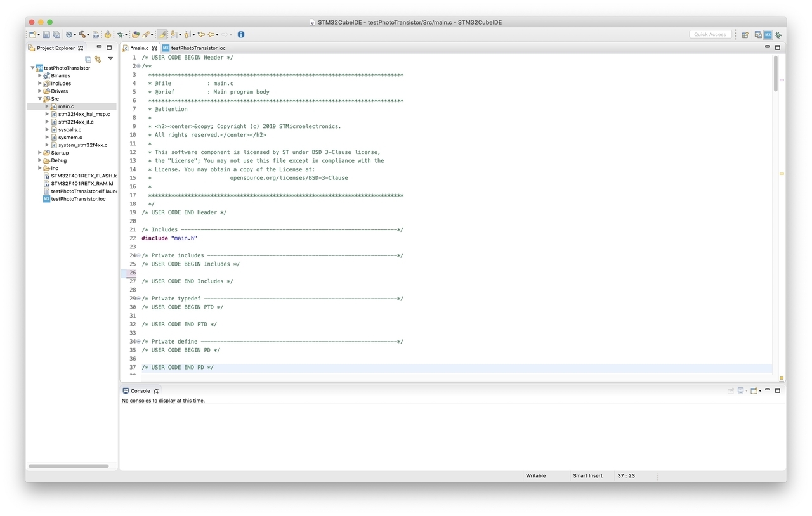
Task: Open the debug bug dropdown arrow
Action: [x=126, y=35]
